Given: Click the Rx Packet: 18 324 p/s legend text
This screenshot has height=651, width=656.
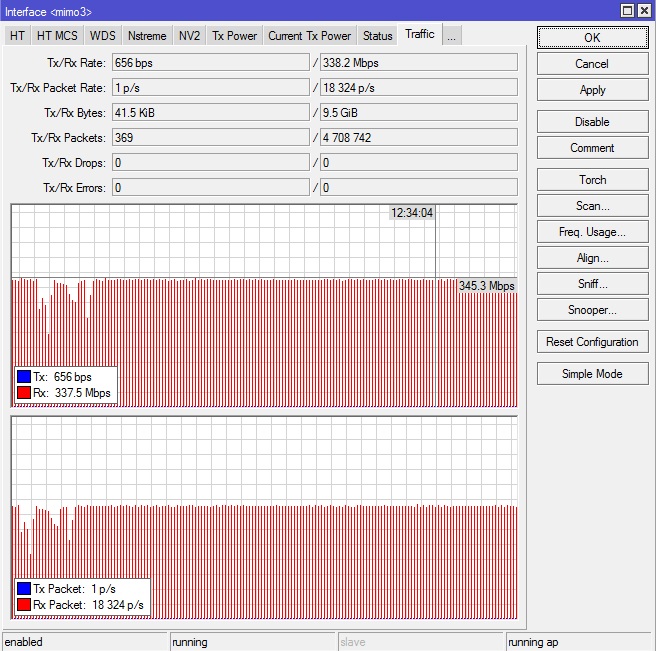Looking at the screenshot, I should 88,605.
